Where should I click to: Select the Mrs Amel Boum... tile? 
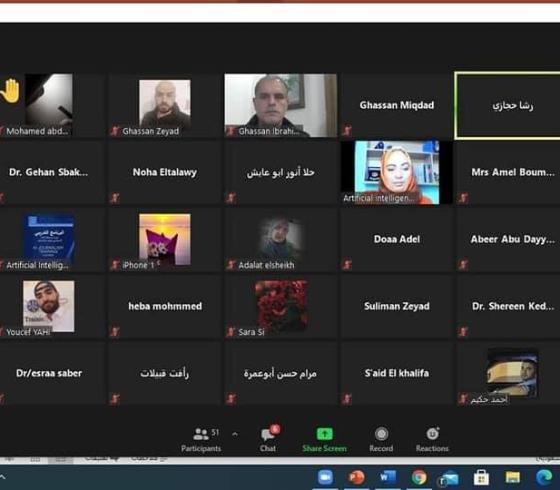click(x=508, y=172)
